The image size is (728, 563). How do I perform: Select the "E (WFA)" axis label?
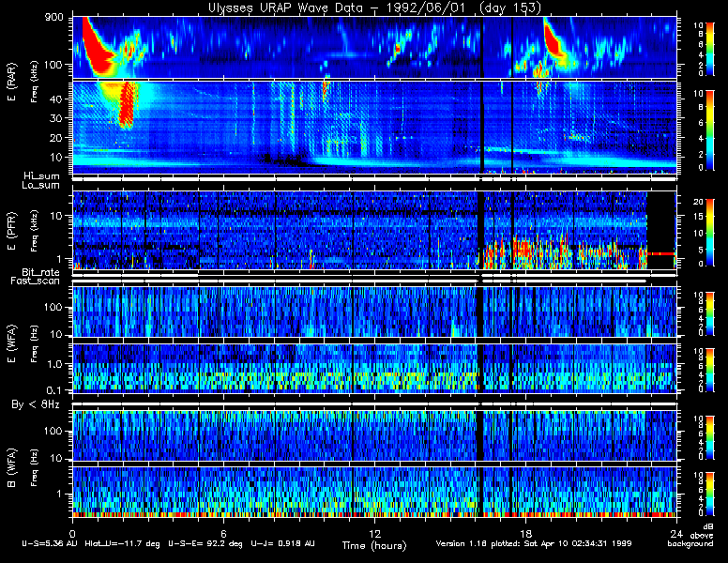coord(11,343)
